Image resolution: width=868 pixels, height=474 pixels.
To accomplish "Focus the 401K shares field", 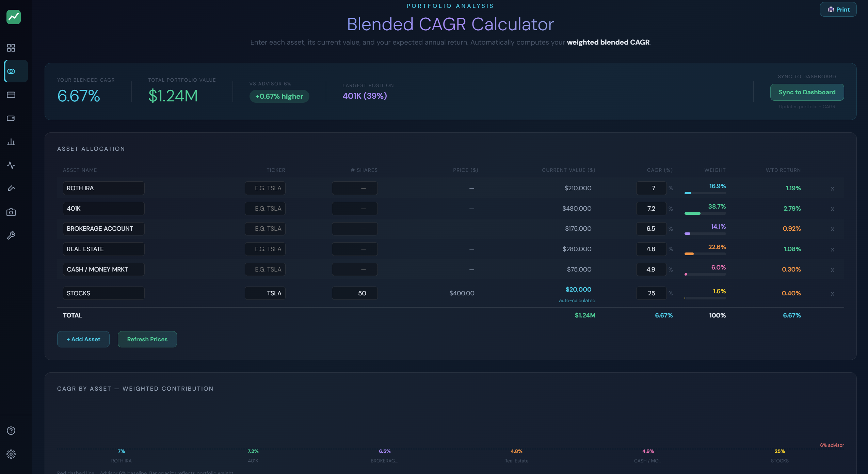I will point(355,209).
